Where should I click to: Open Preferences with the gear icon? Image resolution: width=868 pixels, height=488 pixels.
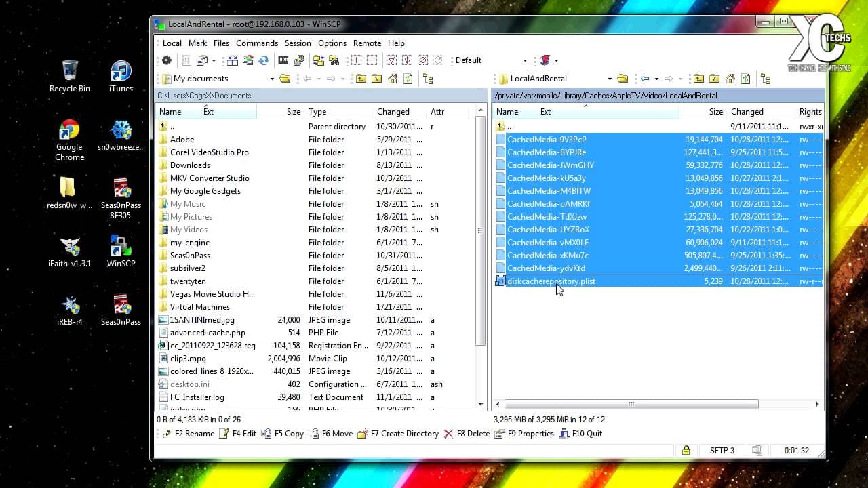pos(167,60)
